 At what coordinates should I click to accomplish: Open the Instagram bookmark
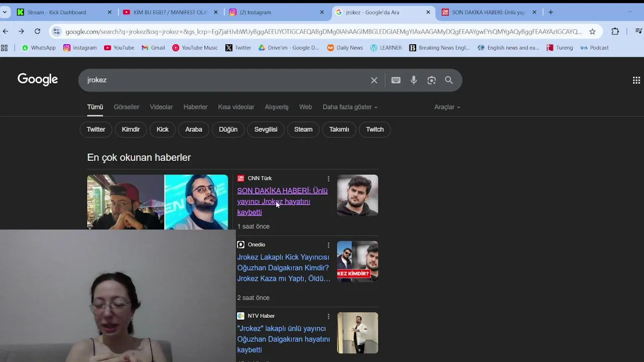(80, 48)
